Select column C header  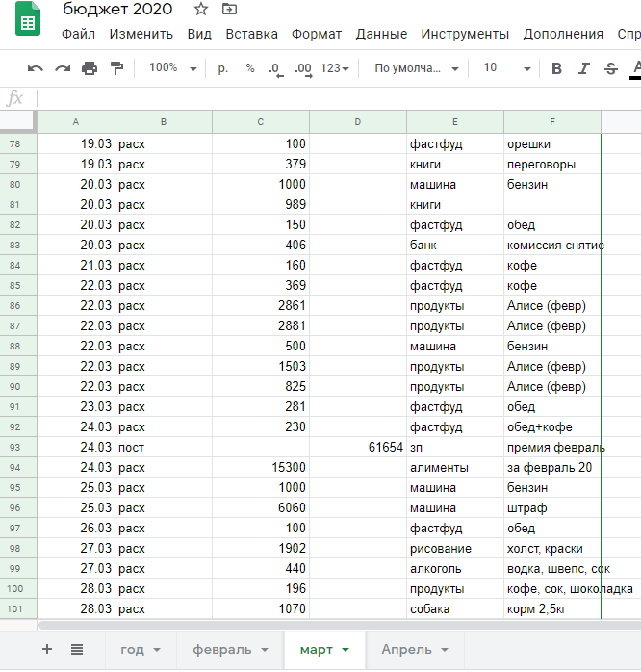261,122
